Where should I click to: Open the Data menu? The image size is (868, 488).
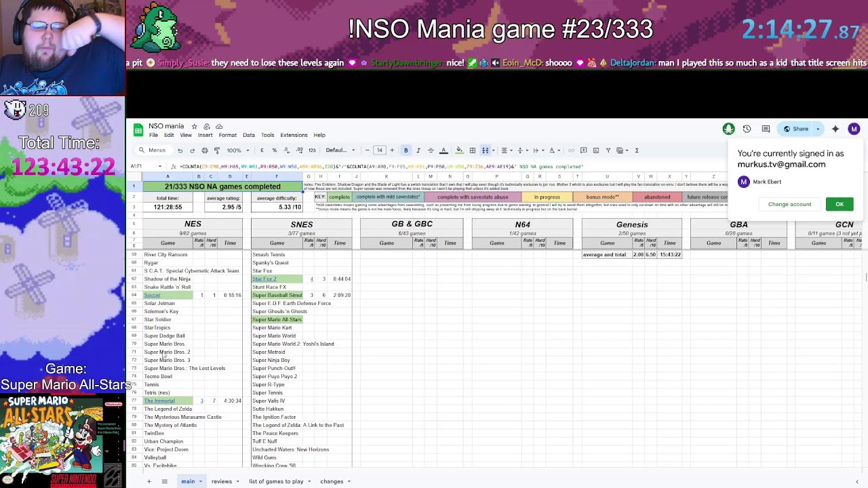(249, 135)
